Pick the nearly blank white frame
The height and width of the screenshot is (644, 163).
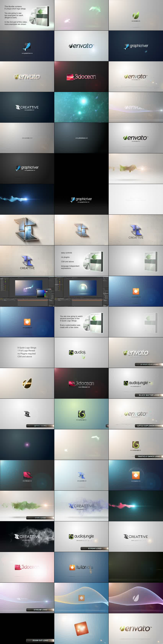pyautogui.click(x=136, y=199)
